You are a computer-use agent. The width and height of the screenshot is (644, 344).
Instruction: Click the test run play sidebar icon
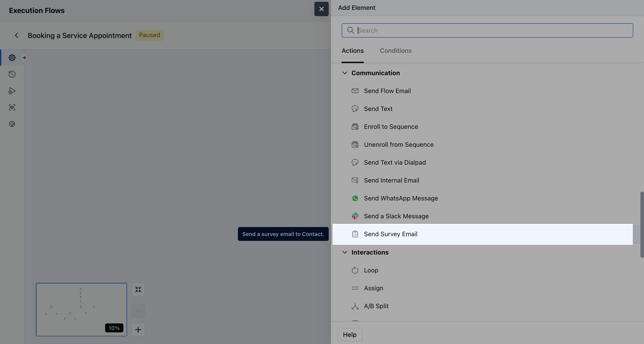pyautogui.click(x=12, y=91)
